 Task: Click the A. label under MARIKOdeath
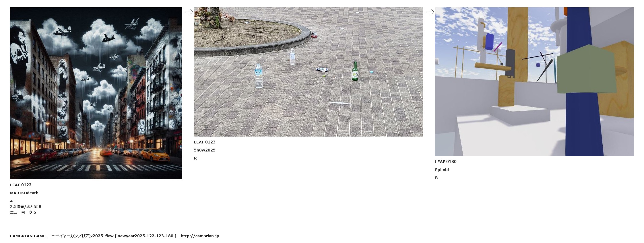click(x=12, y=201)
